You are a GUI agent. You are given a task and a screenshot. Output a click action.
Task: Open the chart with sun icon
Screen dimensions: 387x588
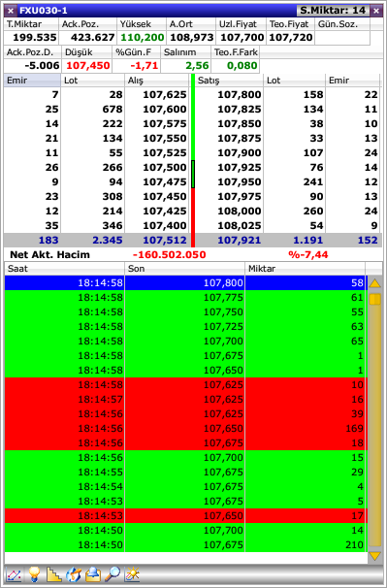(x=132, y=574)
